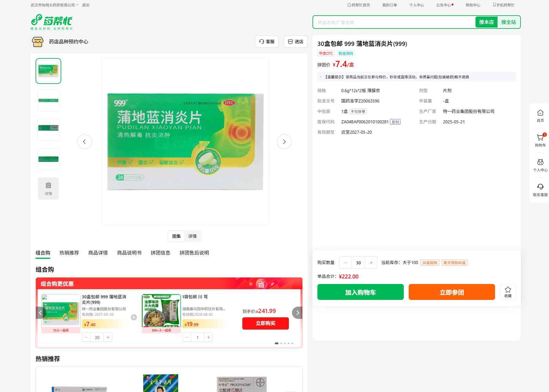Focus the drug name search field

pyautogui.click(x=394, y=22)
